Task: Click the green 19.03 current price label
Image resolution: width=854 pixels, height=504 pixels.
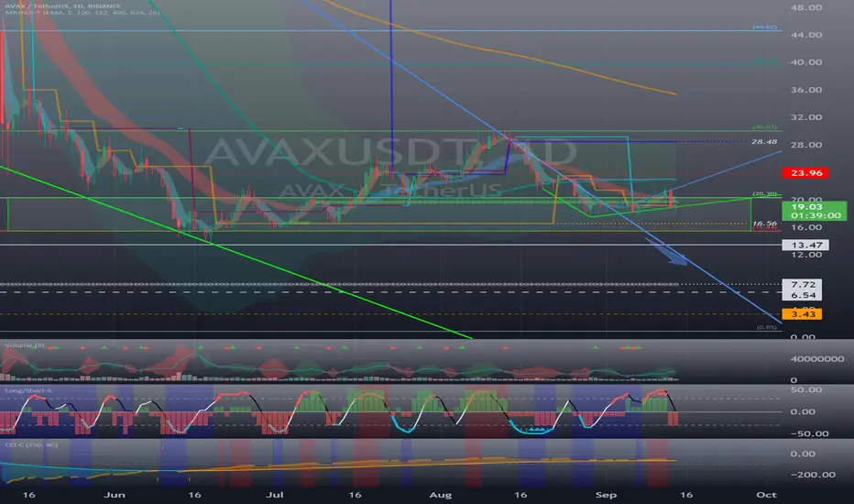Action: [806, 206]
